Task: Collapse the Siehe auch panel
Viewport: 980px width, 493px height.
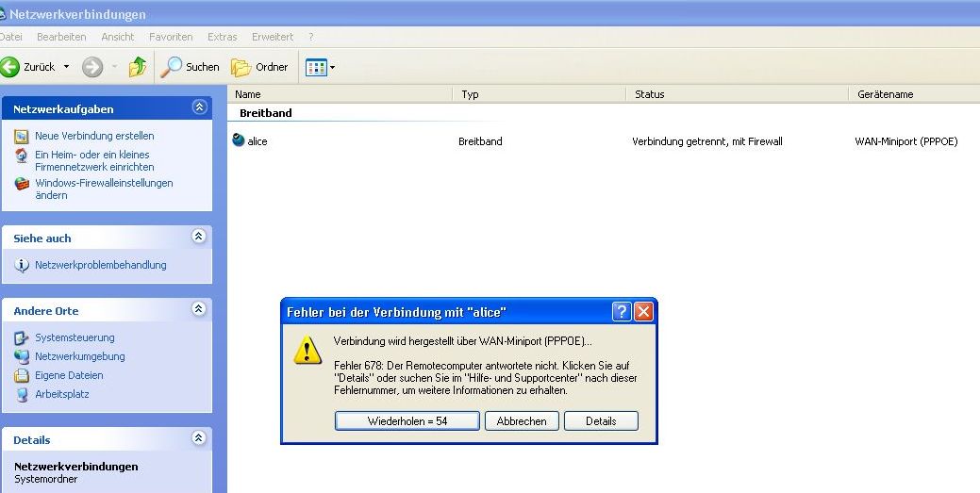Action: tap(198, 238)
